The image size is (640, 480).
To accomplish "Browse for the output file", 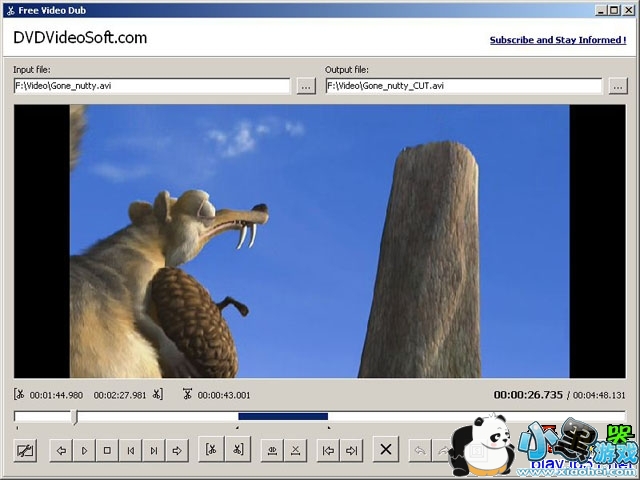I will [x=618, y=86].
